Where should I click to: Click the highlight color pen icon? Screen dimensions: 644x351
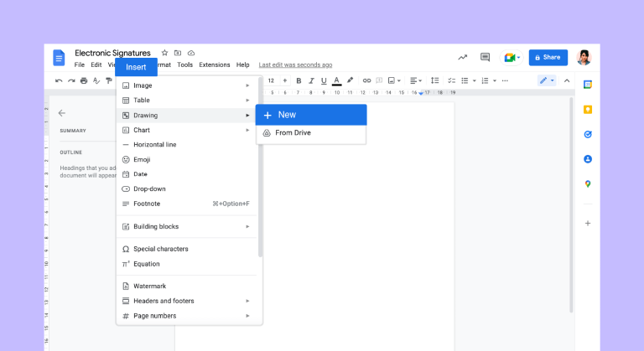point(350,80)
